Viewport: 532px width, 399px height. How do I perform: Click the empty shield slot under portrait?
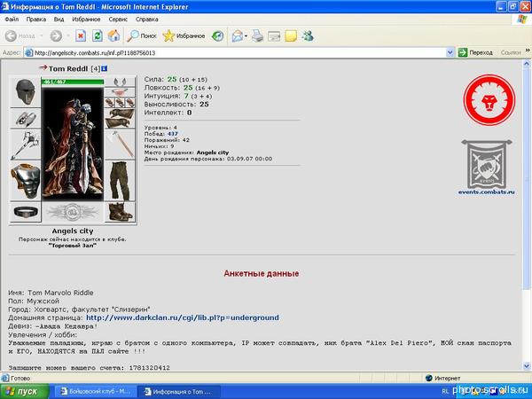pyautogui.click(x=73, y=212)
